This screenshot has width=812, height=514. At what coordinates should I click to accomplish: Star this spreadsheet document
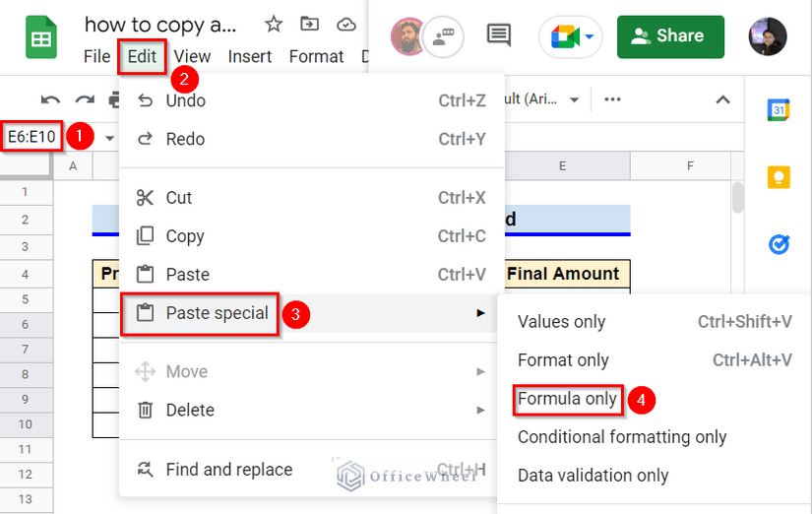coord(275,24)
